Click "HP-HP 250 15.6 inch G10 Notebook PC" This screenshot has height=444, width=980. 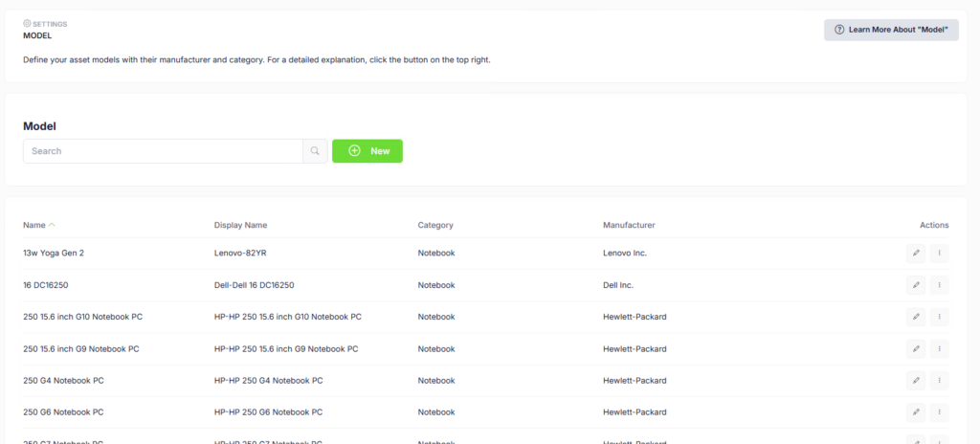287,317
